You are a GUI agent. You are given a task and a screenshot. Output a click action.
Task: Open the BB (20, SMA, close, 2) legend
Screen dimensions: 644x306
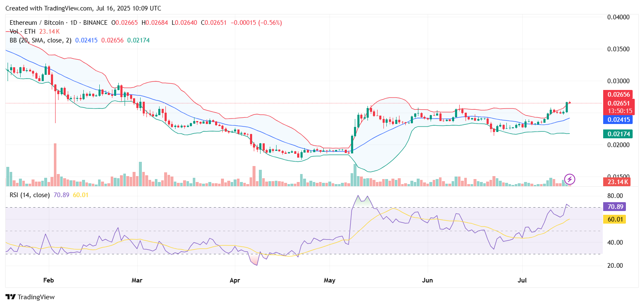pyautogui.click(x=40, y=40)
